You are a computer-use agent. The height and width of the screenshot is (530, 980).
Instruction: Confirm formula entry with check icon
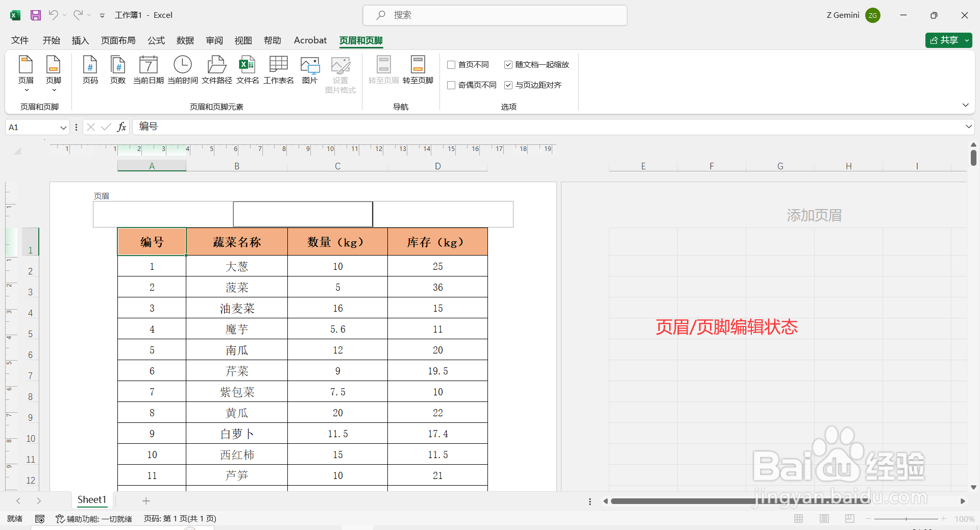pyautogui.click(x=106, y=127)
